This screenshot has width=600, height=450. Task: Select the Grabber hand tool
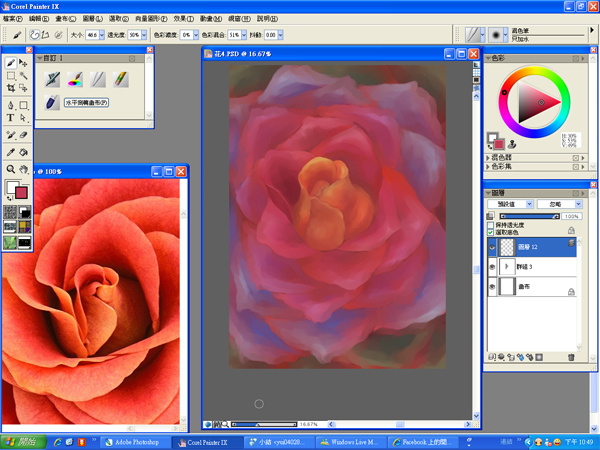pos(23,170)
